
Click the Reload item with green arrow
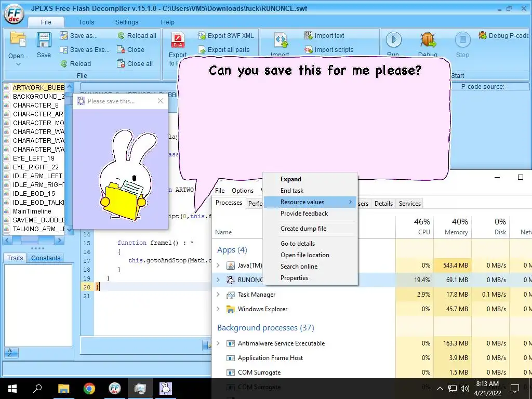[76, 63]
